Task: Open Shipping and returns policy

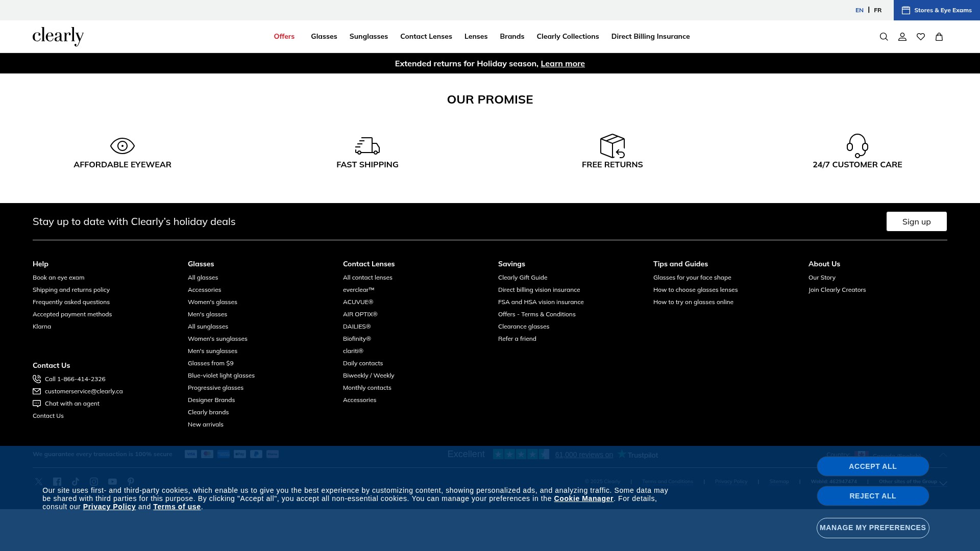Action: tap(71, 290)
